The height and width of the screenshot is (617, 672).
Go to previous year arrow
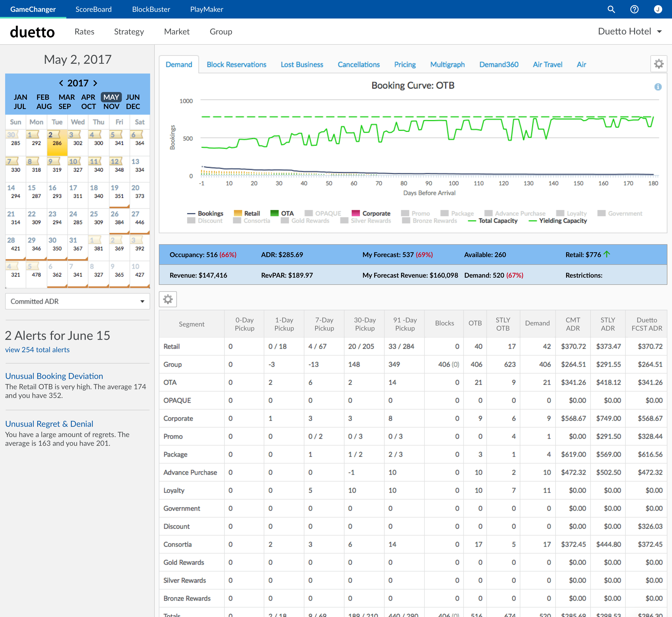point(61,83)
